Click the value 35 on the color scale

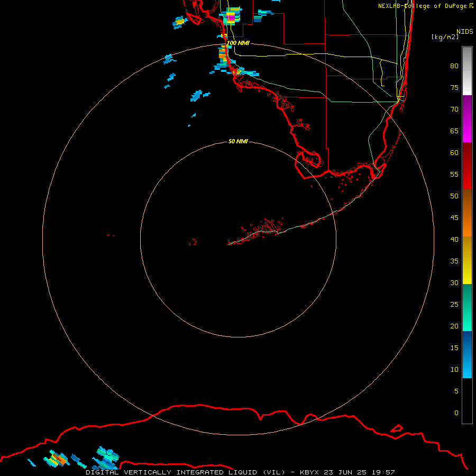tap(454, 261)
